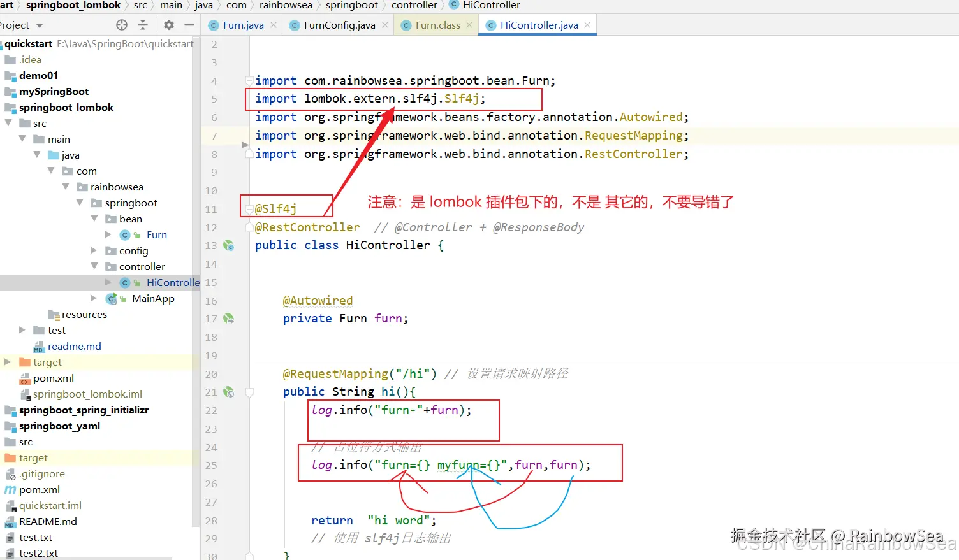Select springboot_lombok.iml file
Viewport: 959px width, 560px height.
click(x=87, y=394)
